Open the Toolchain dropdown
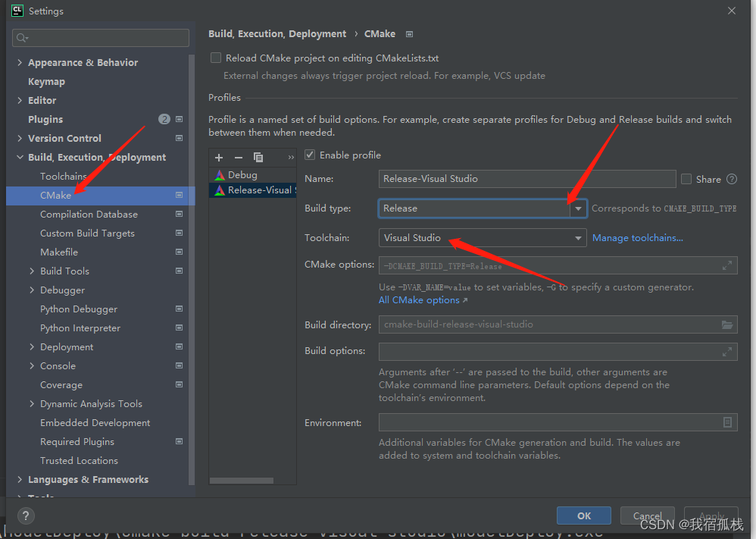756x539 pixels. (578, 238)
